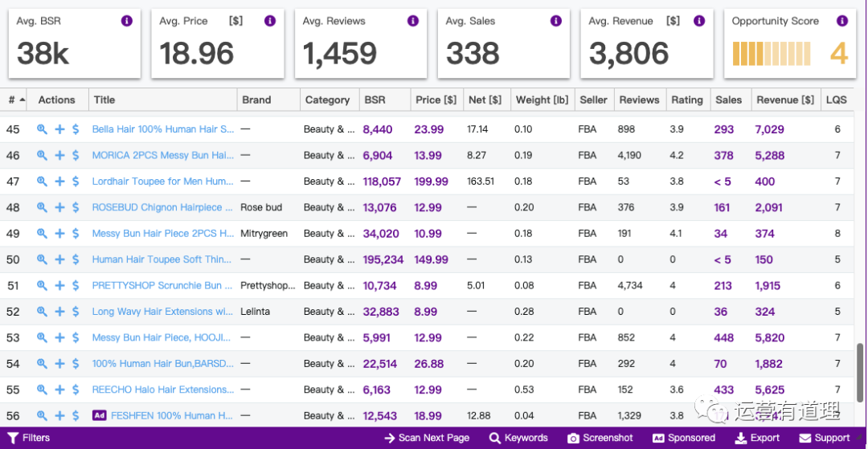Image resolution: width=868 pixels, height=449 pixels.
Task: Click dollar icon for row 49
Action: tap(76, 234)
